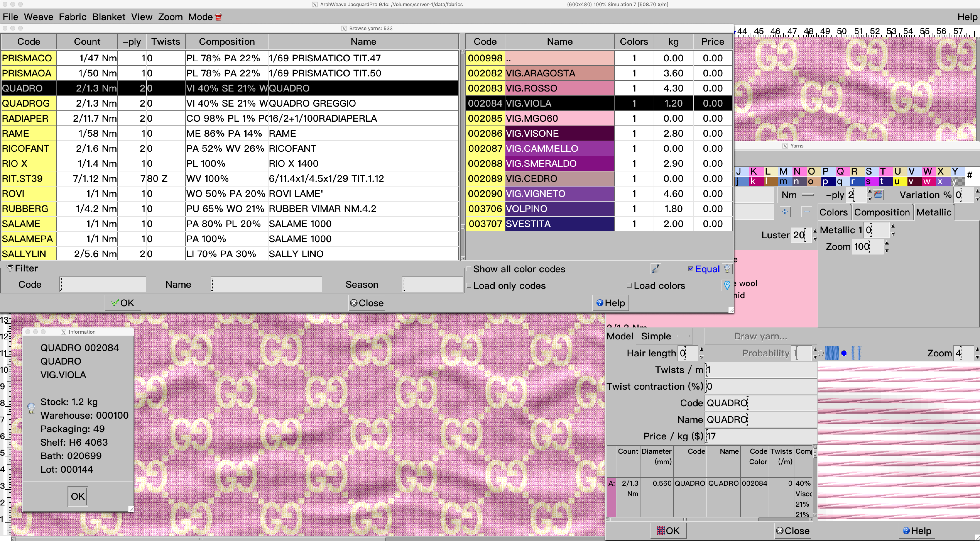This screenshot has width=980, height=541.
Task: Click the blue minus button in Yarns window
Action: [807, 212]
